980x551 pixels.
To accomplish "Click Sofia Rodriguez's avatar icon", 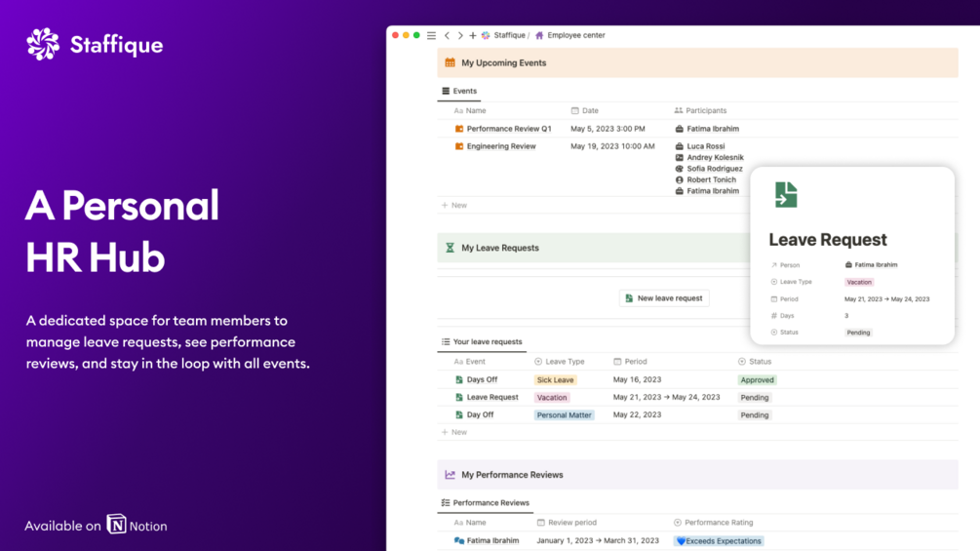I will click(x=680, y=169).
